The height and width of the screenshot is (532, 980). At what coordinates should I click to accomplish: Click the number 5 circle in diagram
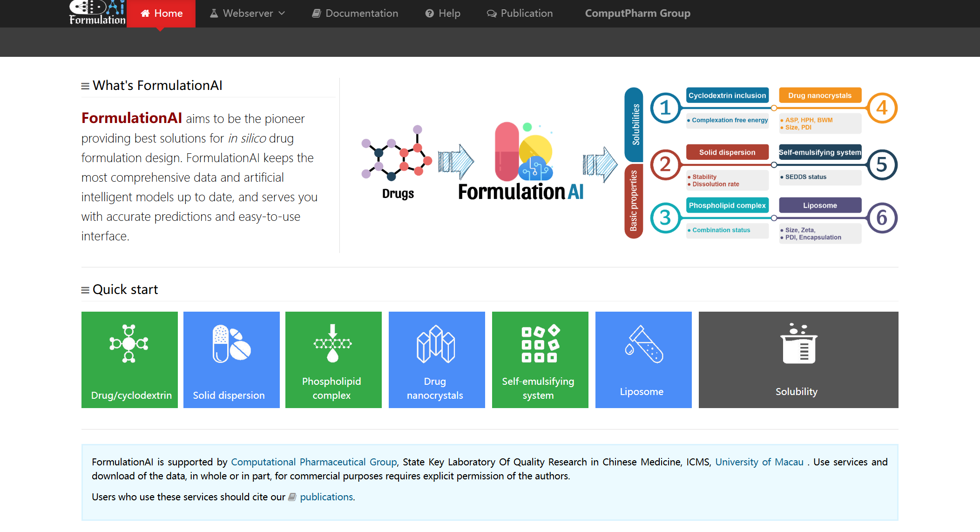pyautogui.click(x=882, y=164)
